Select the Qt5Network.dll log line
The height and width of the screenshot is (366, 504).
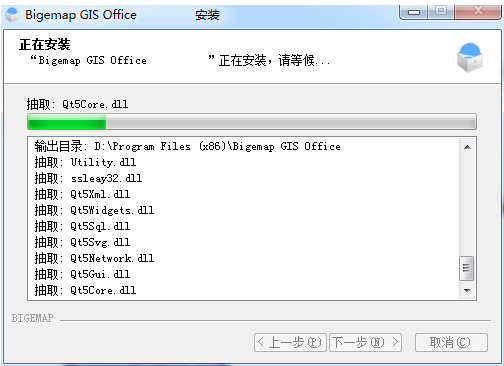(94, 258)
